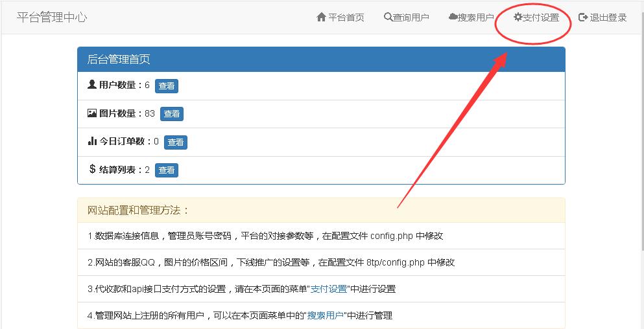Go to 搜索用户 in the navbar

tap(471, 17)
